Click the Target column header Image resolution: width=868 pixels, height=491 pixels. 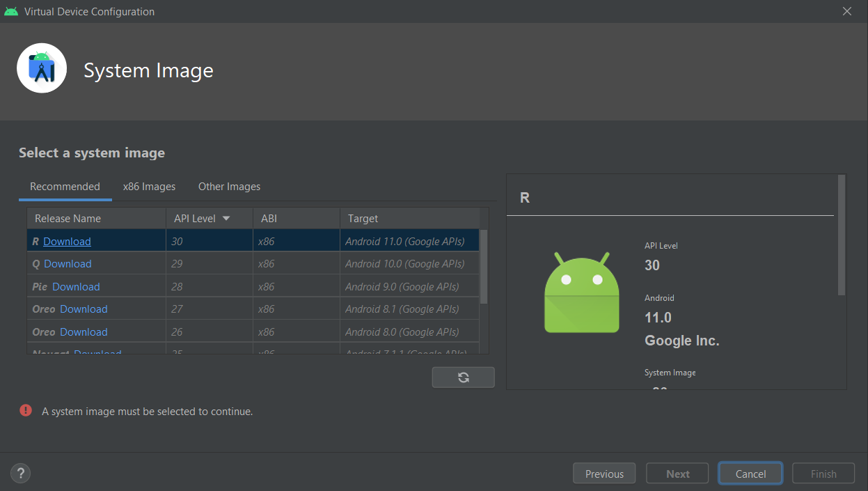[x=410, y=218]
